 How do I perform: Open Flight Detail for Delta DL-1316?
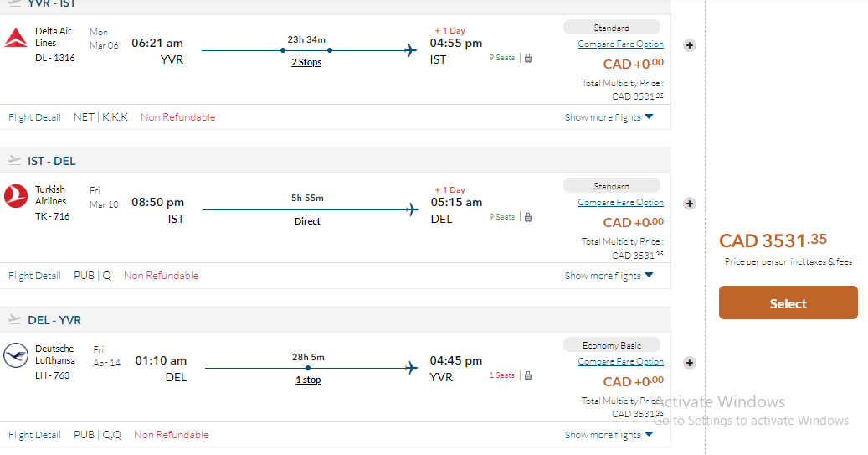(34, 117)
